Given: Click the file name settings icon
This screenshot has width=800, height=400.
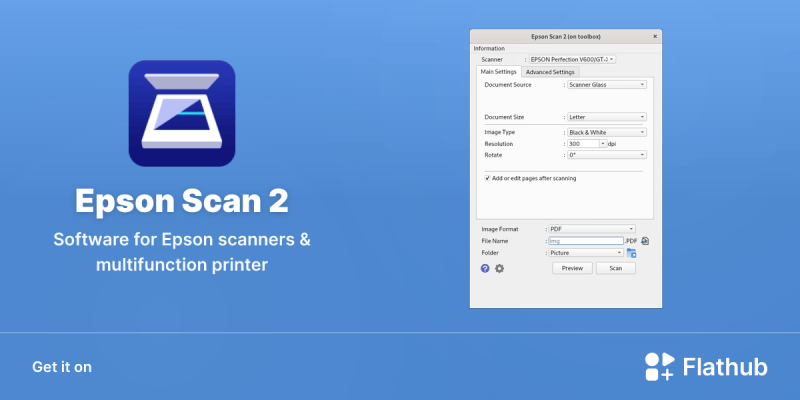Looking at the screenshot, I should click(645, 241).
